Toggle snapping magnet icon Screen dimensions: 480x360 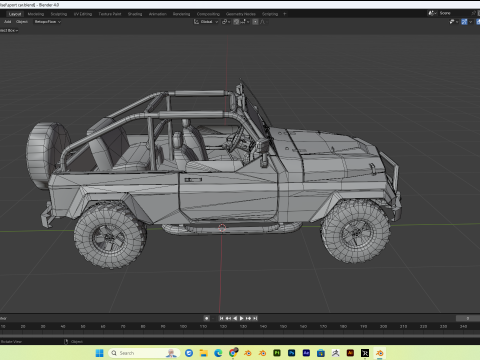coord(236,22)
